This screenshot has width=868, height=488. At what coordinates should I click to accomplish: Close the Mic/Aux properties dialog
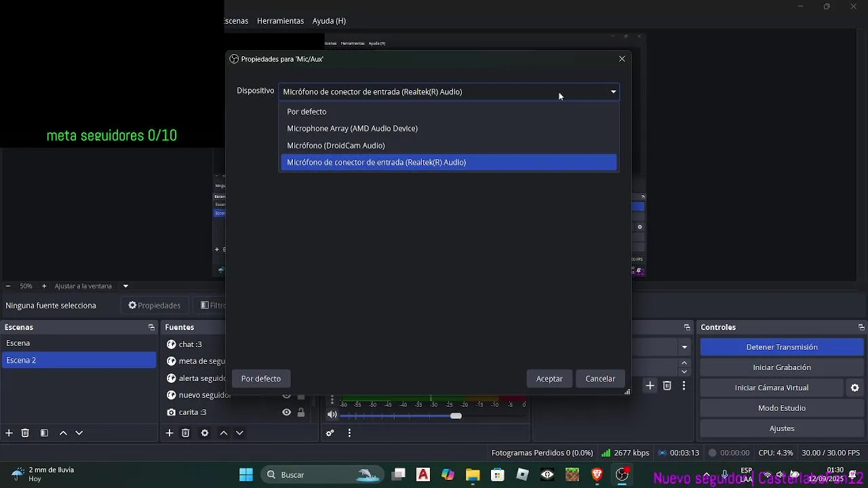click(x=622, y=59)
